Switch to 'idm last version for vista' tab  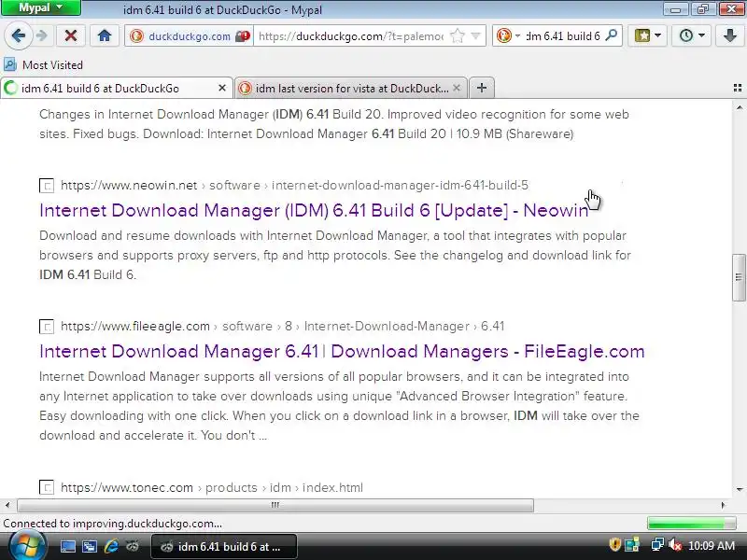click(x=352, y=88)
